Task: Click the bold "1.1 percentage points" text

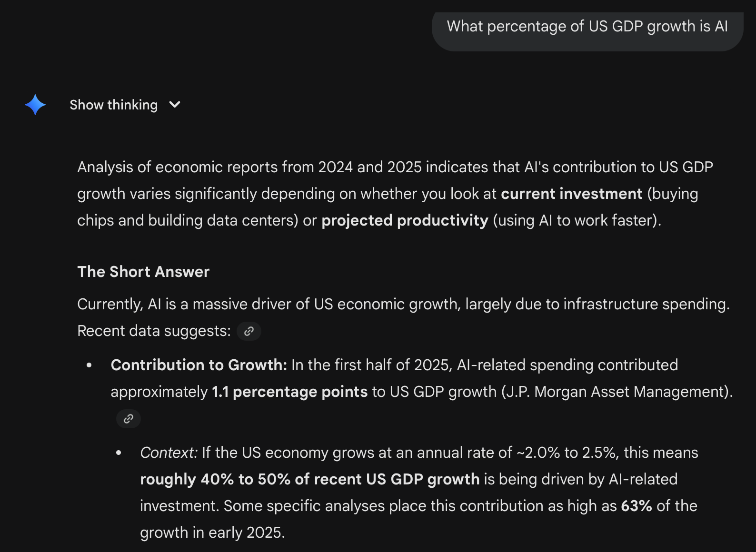Action: [289, 392]
